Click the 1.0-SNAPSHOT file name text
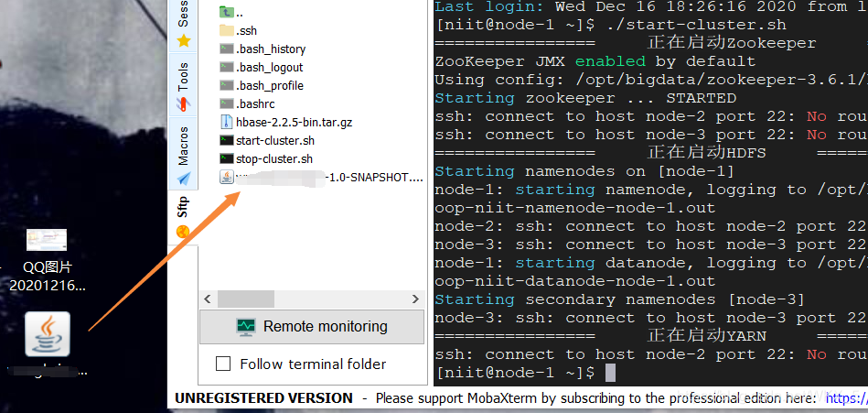 tap(375, 177)
